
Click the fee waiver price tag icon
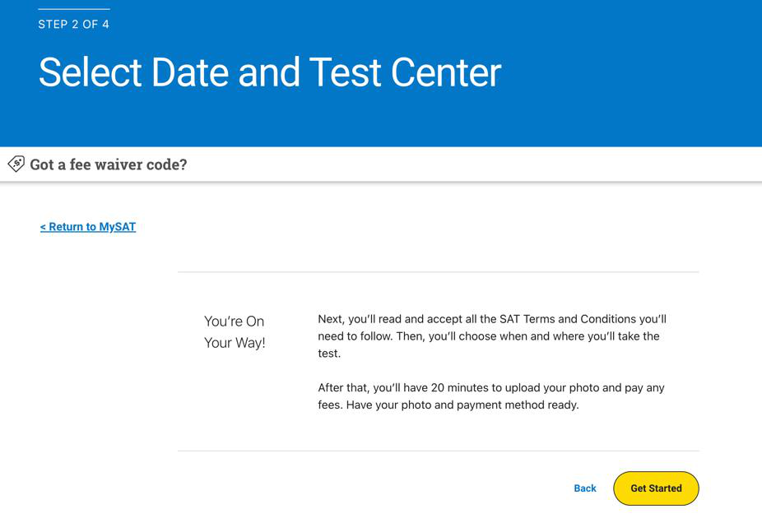tap(16, 164)
